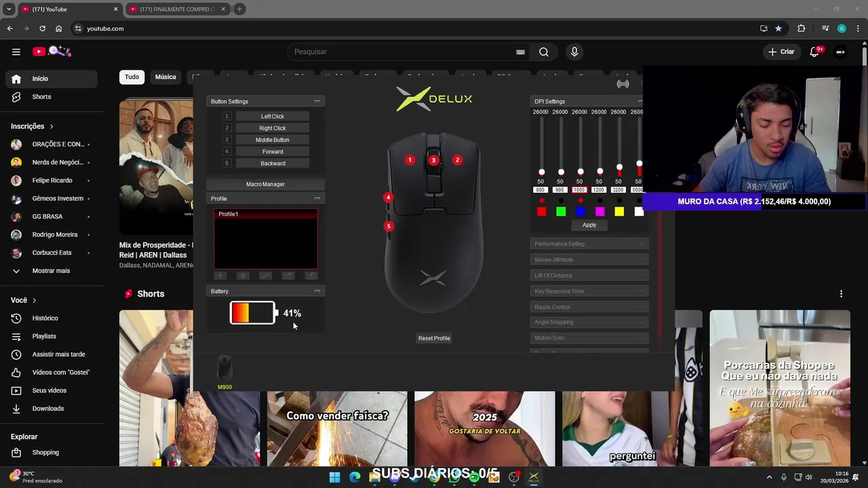Open Playlists in the sidebar
Screen dimensions: 868x488
[52, 336]
